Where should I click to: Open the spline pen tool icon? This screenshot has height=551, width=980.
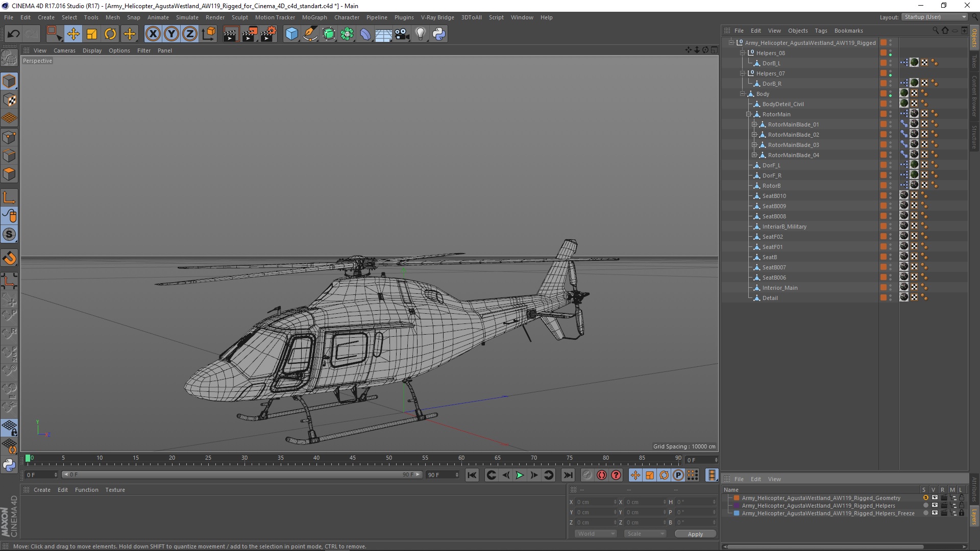point(310,34)
